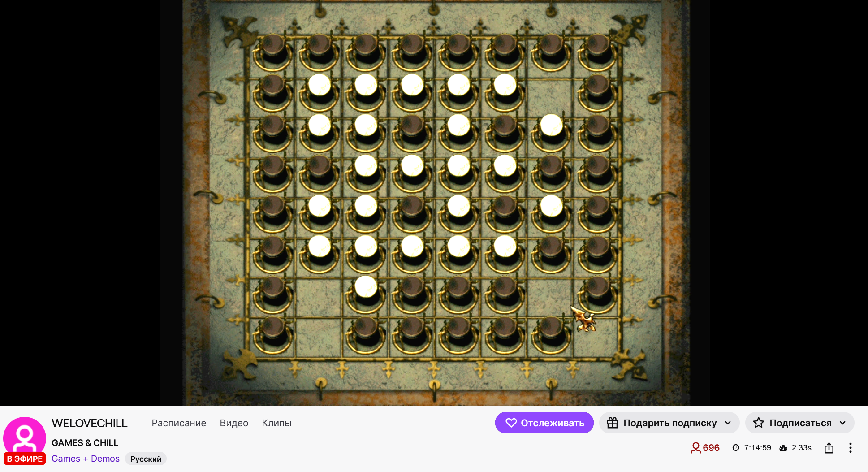Viewport: 868px width, 472px height.
Task: Open the WELOVECHILL channel avatar
Action: click(x=25, y=437)
